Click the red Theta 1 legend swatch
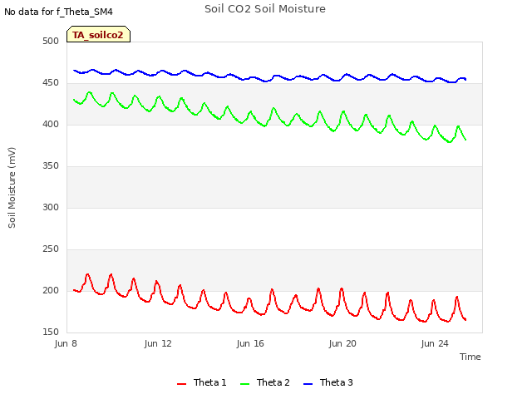532x399 pixels. point(182,384)
